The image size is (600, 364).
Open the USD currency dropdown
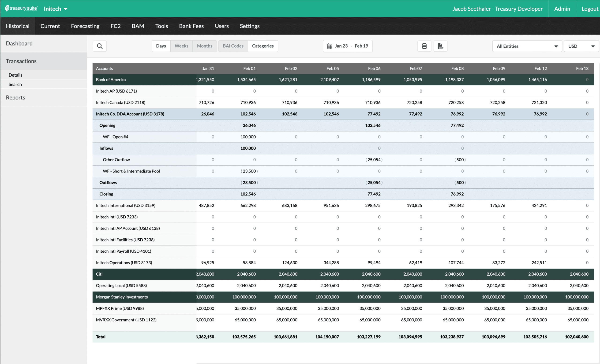(581, 46)
